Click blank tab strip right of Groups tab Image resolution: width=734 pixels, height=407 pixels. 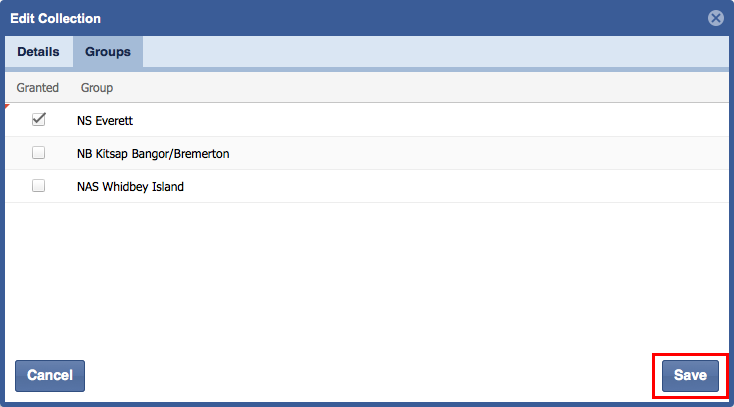[x=430, y=52]
